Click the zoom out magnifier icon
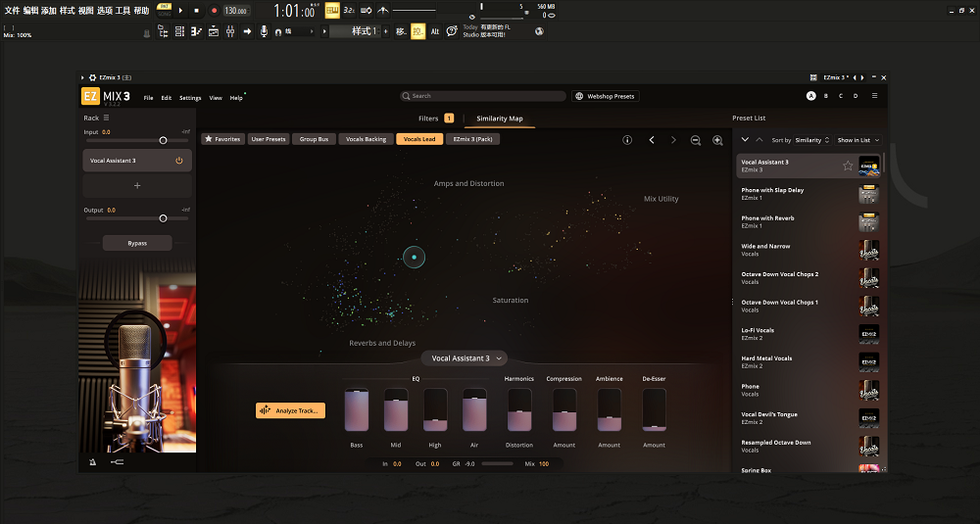 tap(695, 140)
